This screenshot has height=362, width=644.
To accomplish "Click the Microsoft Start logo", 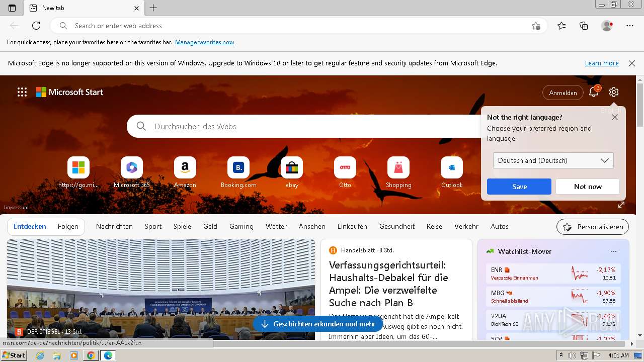I will [69, 92].
